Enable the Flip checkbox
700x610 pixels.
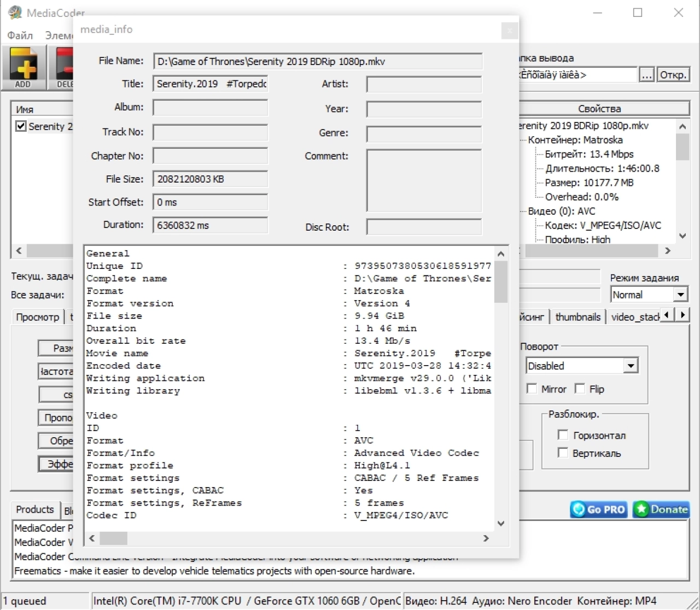580,389
